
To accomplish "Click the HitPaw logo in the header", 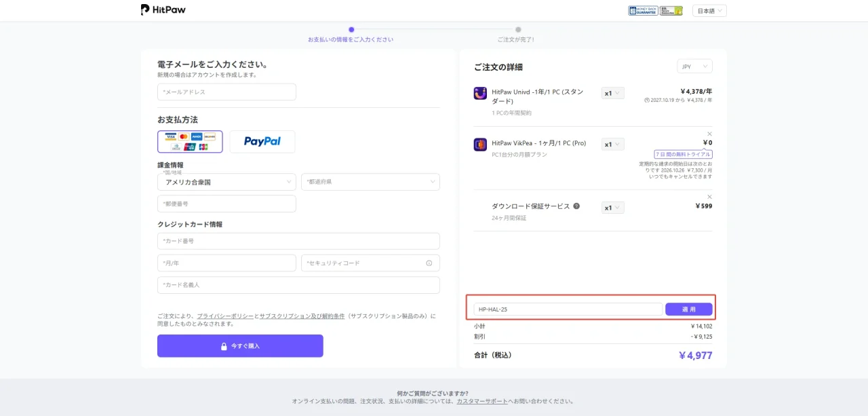I will pyautogui.click(x=163, y=10).
